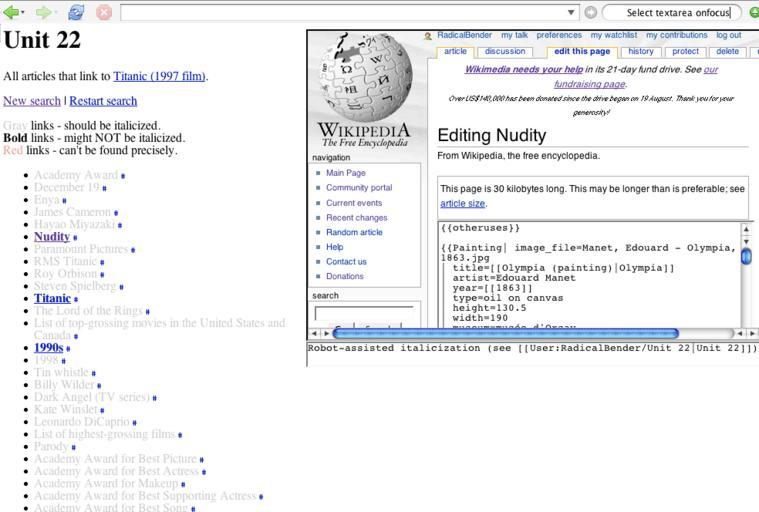
Task: Click the small blue icon after James Cameron
Action: [116, 213]
